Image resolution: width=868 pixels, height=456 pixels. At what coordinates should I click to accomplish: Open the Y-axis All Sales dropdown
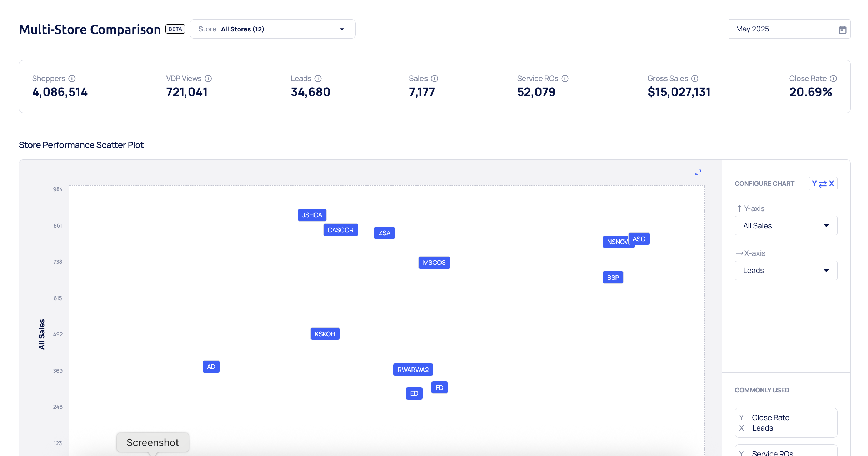point(785,226)
